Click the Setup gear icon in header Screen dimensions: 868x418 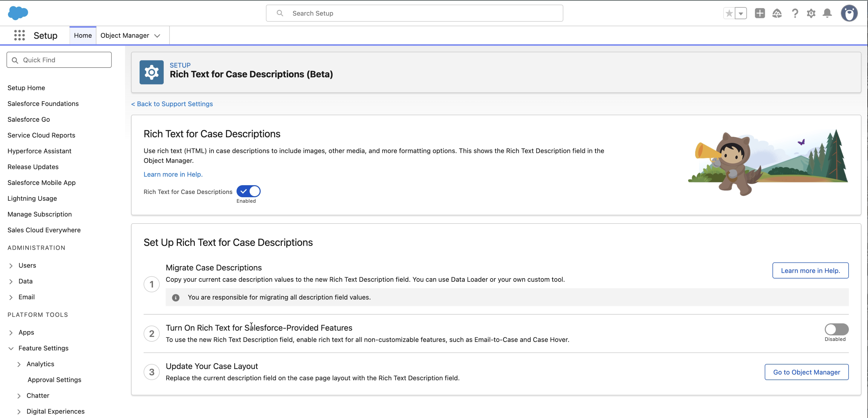tap(811, 13)
